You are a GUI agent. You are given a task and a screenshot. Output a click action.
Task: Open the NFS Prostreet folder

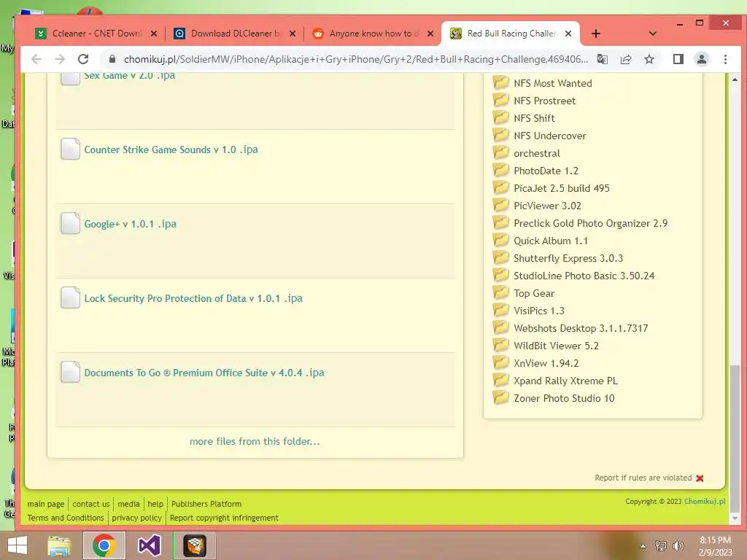coord(544,101)
